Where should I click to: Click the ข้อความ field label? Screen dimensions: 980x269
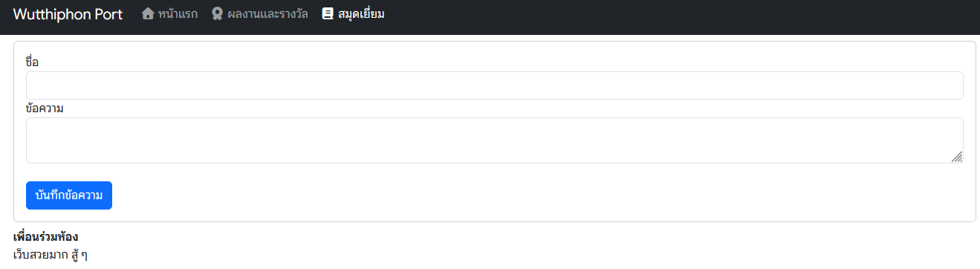(45, 108)
